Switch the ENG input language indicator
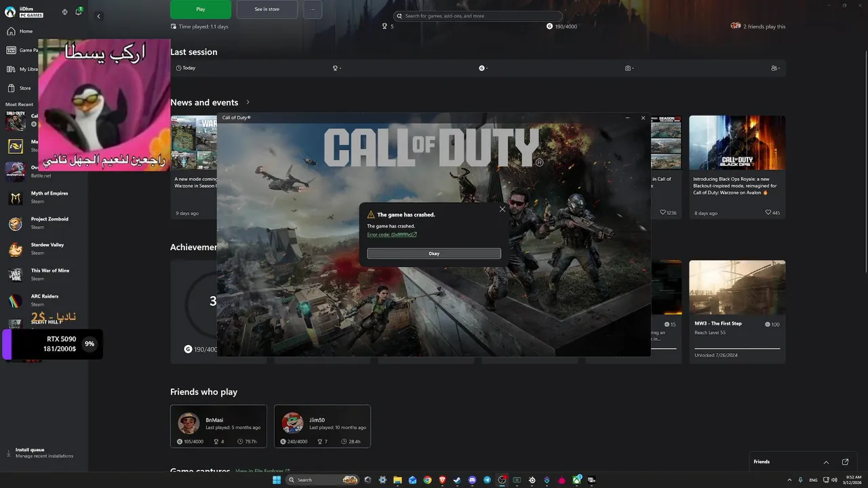Image resolution: width=868 pixels, height=488 pixels. coord(813,480)
